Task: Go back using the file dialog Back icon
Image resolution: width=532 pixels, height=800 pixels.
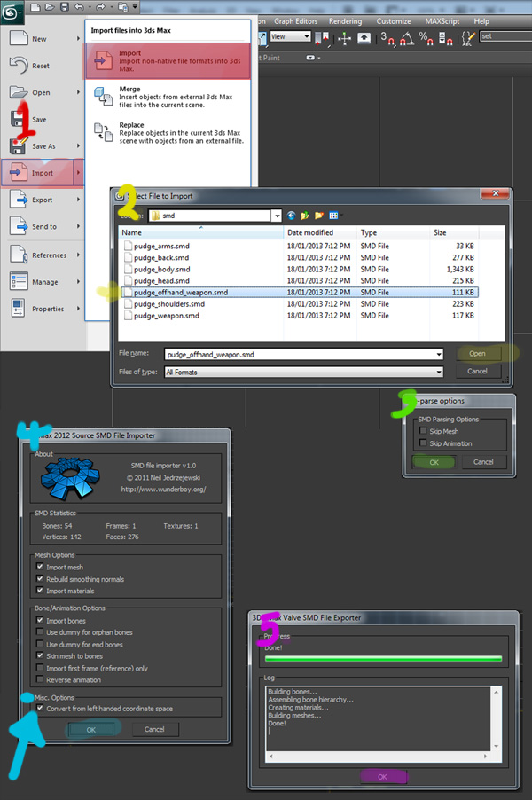Action: pos(291,216)
